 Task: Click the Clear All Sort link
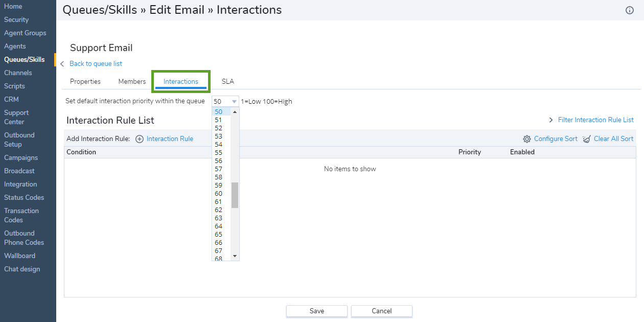click(x=613, y=139)
